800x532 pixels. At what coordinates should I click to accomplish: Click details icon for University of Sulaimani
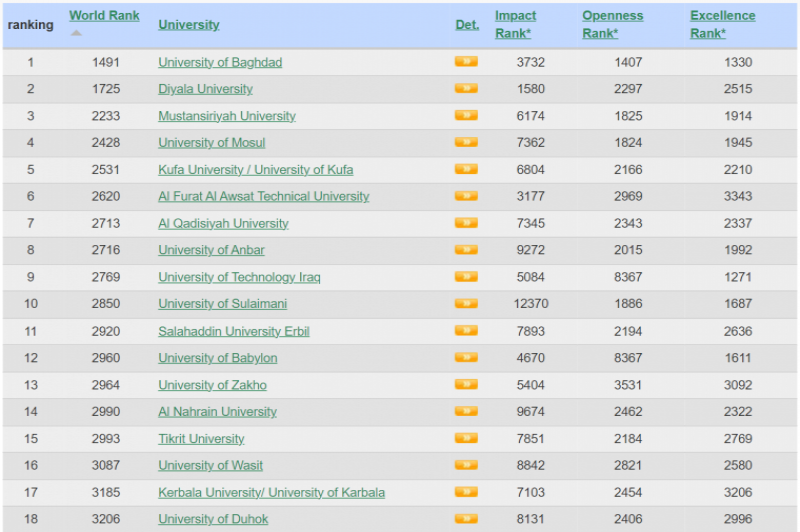466,304
